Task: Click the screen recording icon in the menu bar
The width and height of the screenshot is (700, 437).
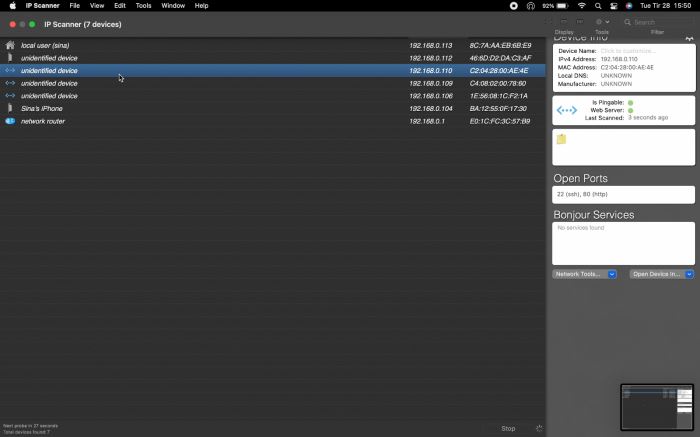Action: [x=514, y=6]
